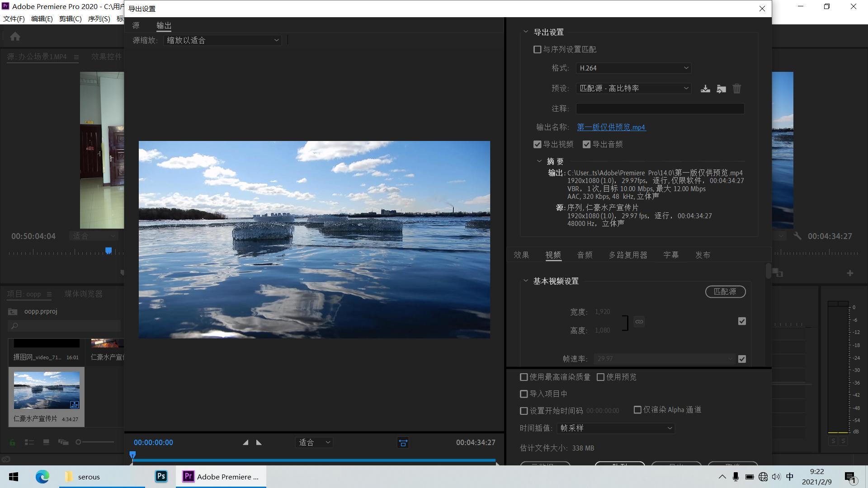Open the Time Interpolation dropdown

[x=616, y=428]
